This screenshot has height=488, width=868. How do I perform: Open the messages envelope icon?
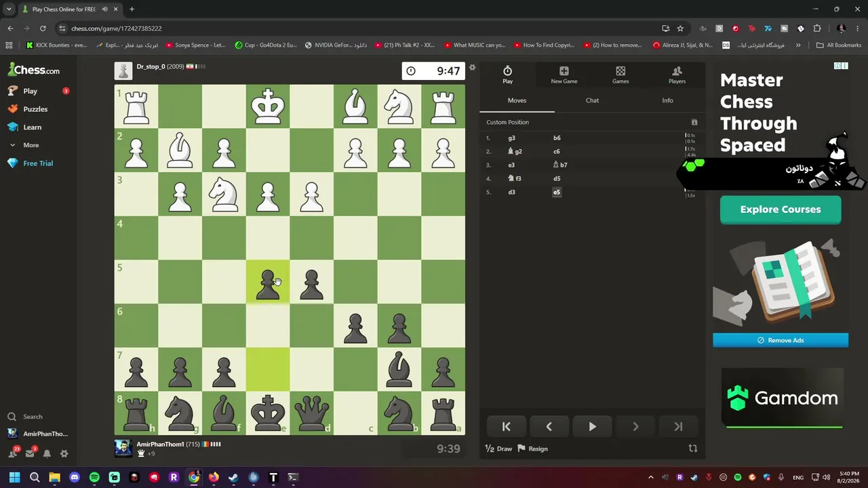coord(30,453)
